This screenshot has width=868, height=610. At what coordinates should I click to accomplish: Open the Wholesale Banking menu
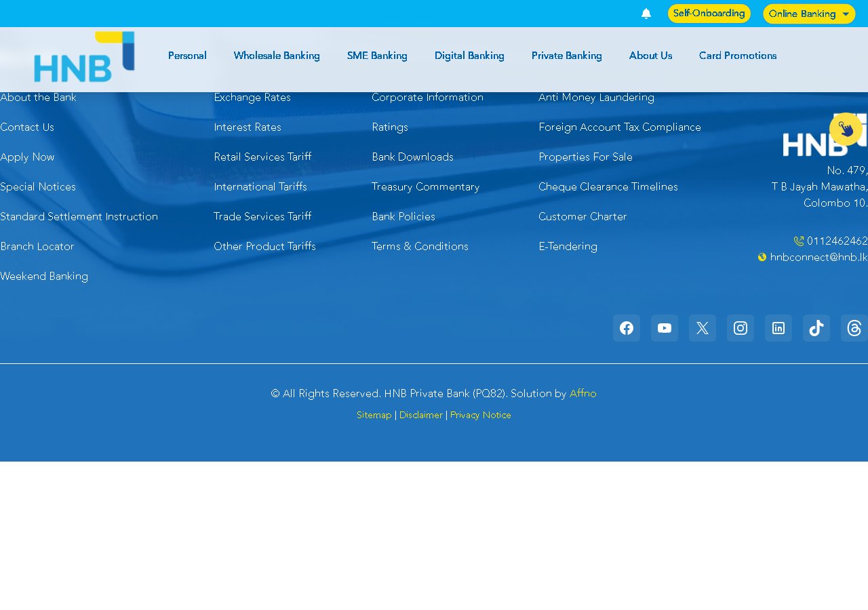[277, 56]
